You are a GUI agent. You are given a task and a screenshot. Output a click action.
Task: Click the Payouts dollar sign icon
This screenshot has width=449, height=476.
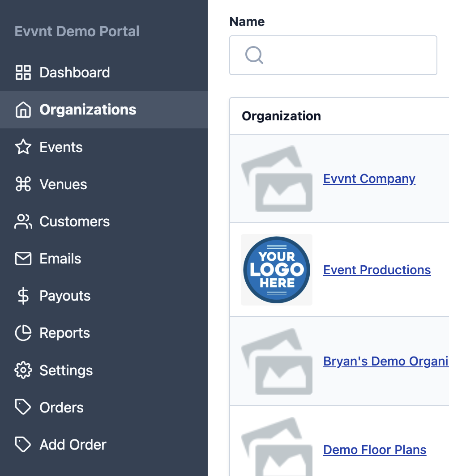pos(23,296)
